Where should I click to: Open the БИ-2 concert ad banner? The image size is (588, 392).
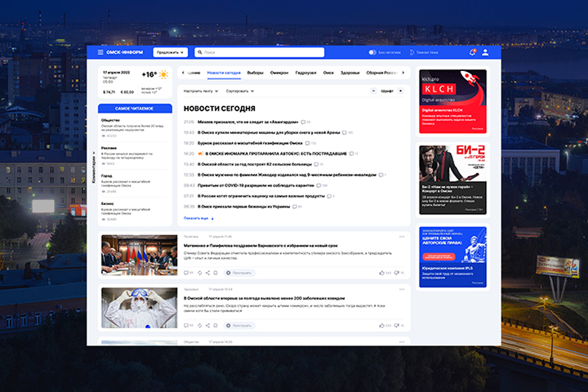[452, 180]
